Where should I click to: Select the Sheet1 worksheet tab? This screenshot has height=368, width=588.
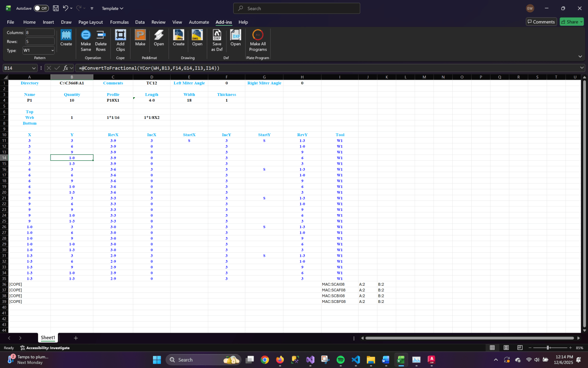[x=48, y=338]
